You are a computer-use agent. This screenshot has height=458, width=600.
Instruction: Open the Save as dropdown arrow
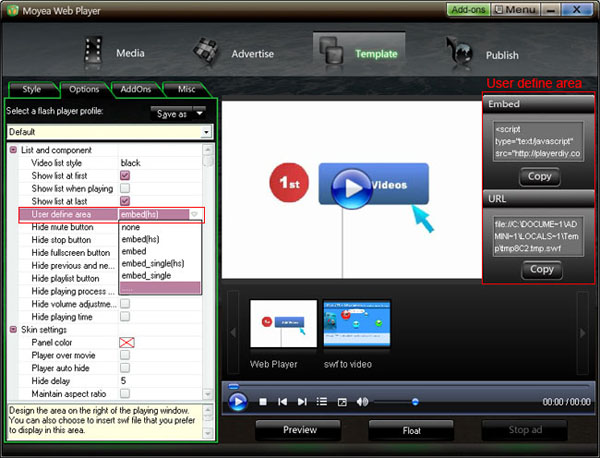(x=199, y=114)
